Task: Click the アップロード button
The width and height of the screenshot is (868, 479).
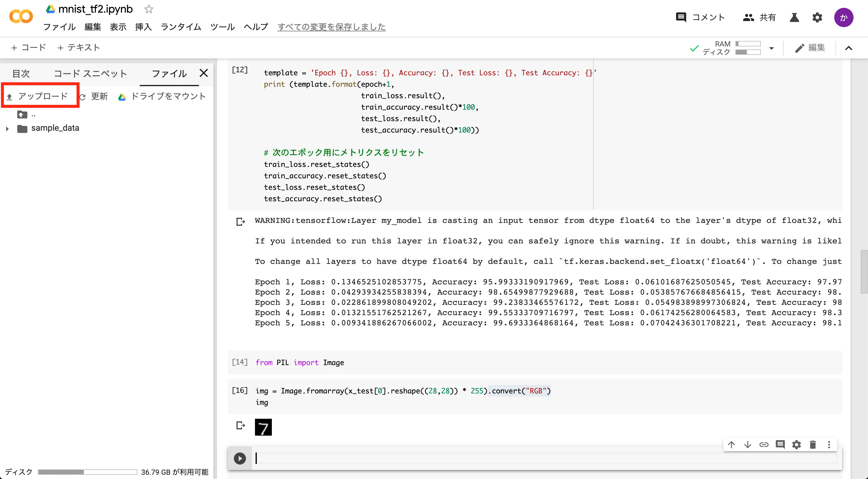Action: click(38, 96)
